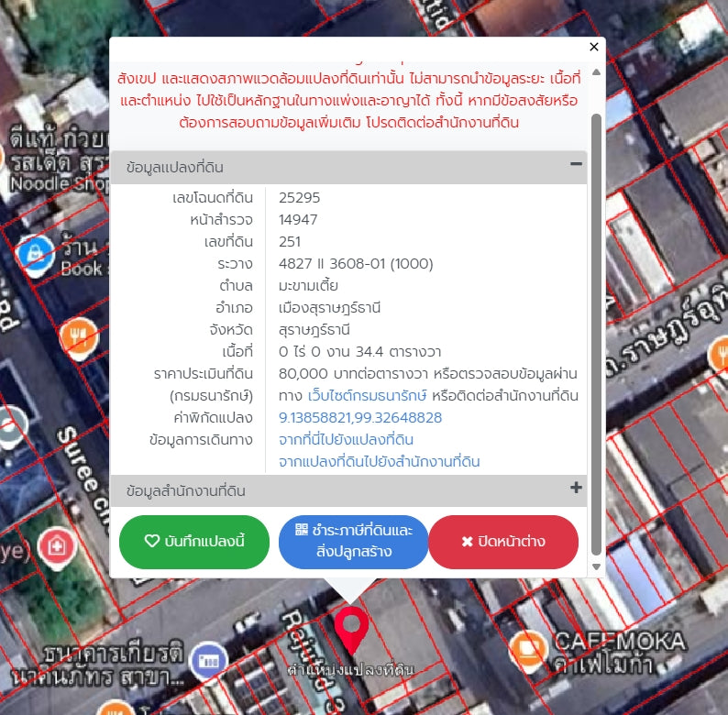Open the จากที่นี่ไปยังแปลงที่ดิน directions link

tap(346, 440)
